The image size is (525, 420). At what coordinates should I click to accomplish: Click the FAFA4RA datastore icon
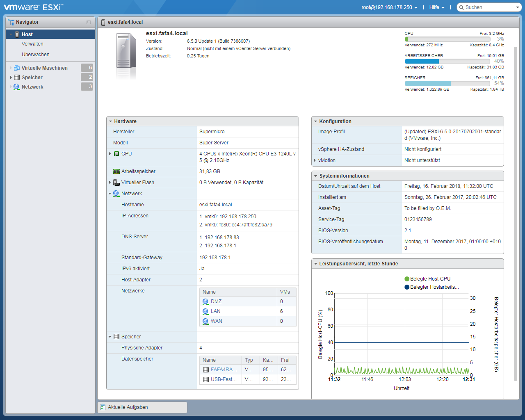206,370
